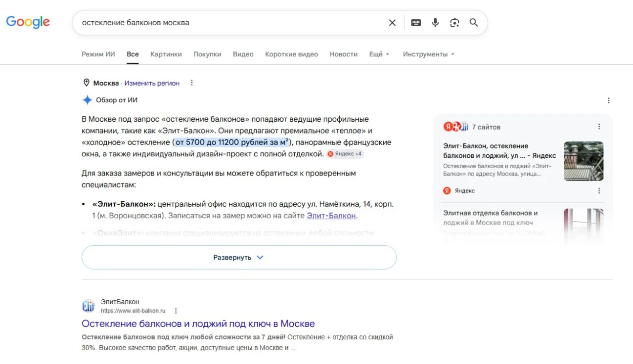Click the Яндекс +4 source chip
This screenshot has width=633, height=364.
pos(345,154)
